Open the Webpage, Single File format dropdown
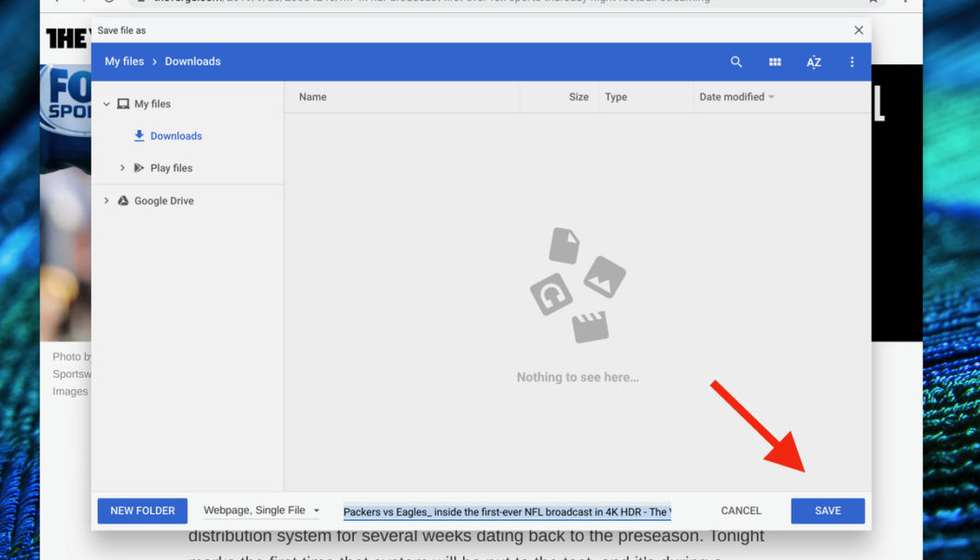The image size is (980, 560). coord(261,511)
